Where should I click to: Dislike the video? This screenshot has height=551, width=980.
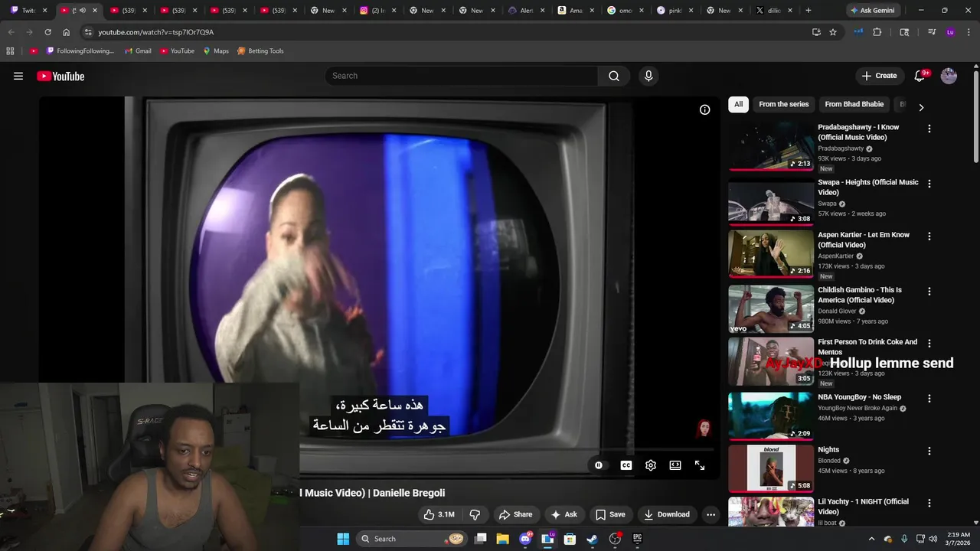475,514
